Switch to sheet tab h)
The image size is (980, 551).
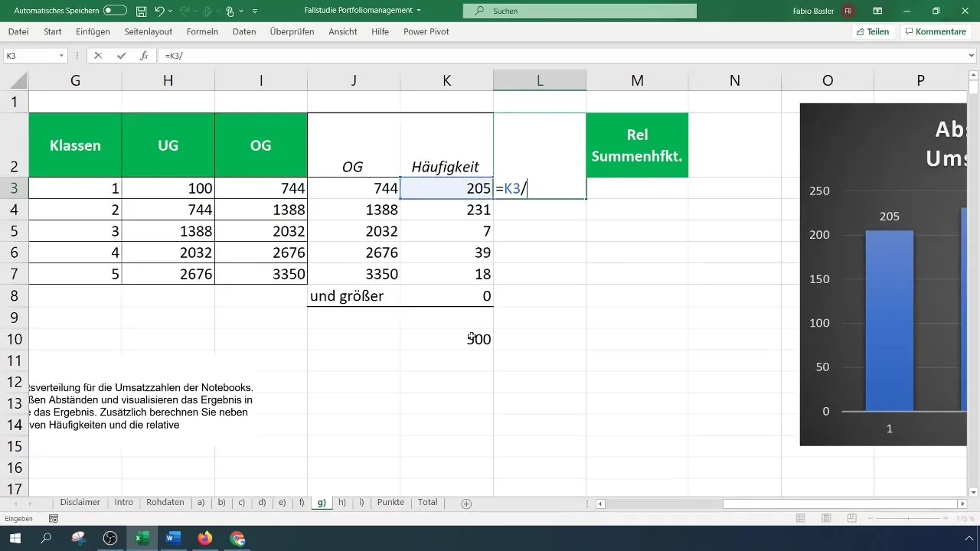click(x=342, y=503)
